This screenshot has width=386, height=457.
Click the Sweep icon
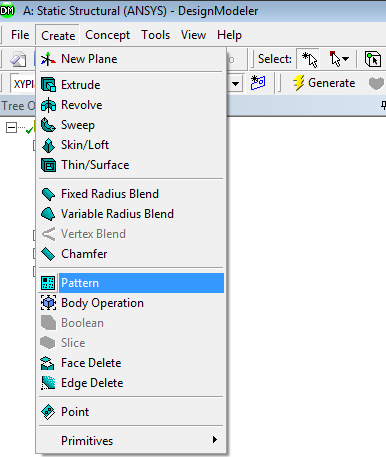(x=48, y=125)
